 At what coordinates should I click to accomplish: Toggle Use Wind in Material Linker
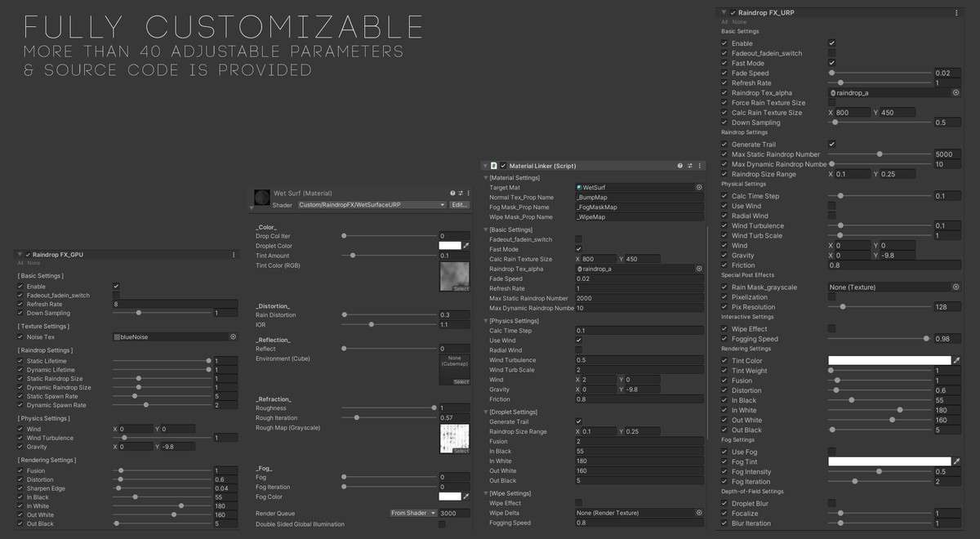tap(579, 341)
